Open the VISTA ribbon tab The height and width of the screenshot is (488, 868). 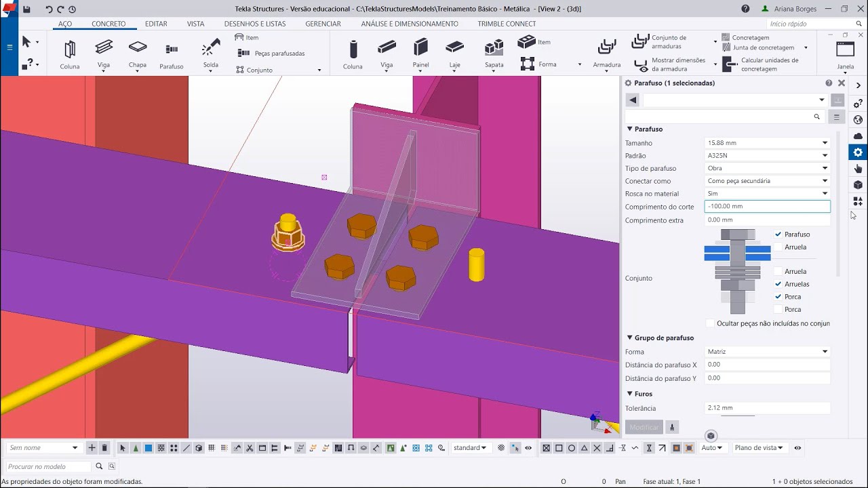[196, 24]
